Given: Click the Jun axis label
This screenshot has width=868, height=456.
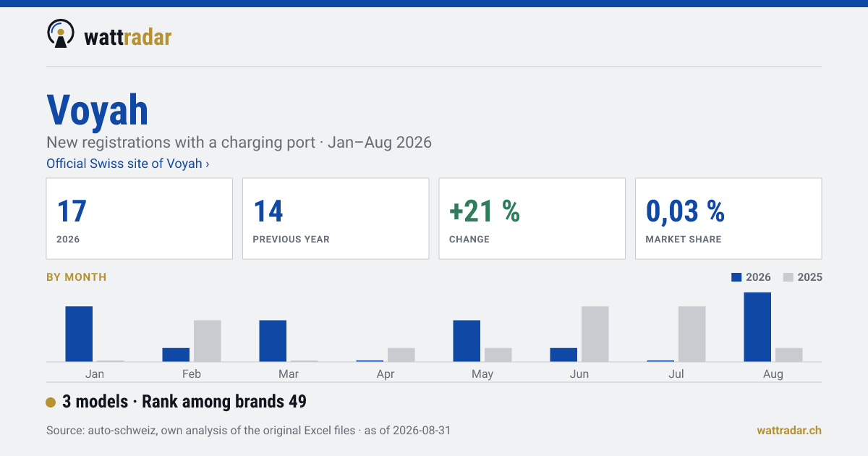Looking at the screenshot, I should [579, 374].
